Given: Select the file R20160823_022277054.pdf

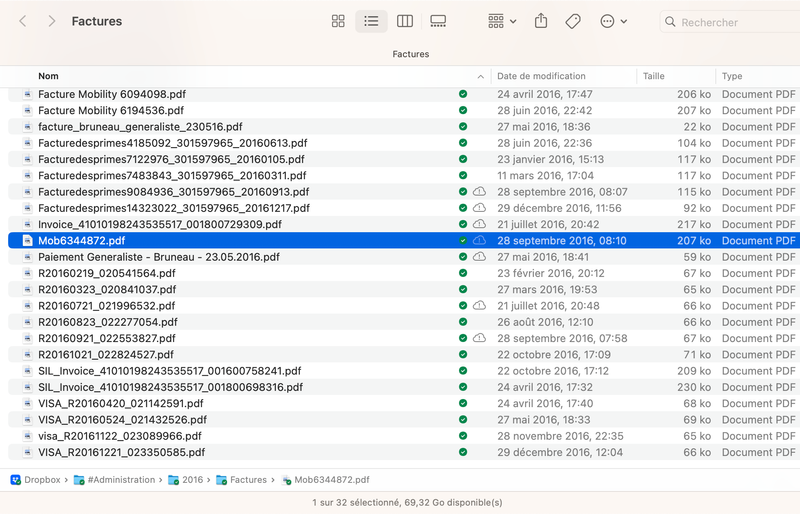Looking at the screenshot, I should point(108,322).
